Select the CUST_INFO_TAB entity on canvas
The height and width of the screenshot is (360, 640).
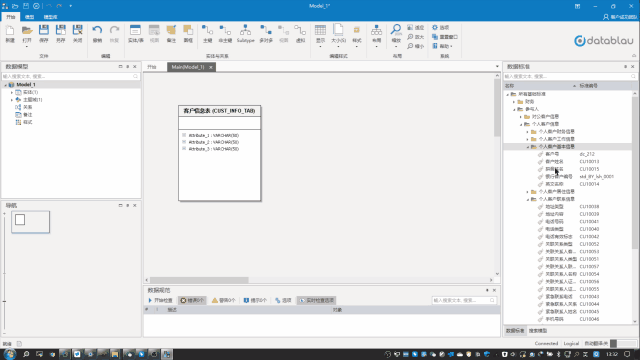(220, 153)
